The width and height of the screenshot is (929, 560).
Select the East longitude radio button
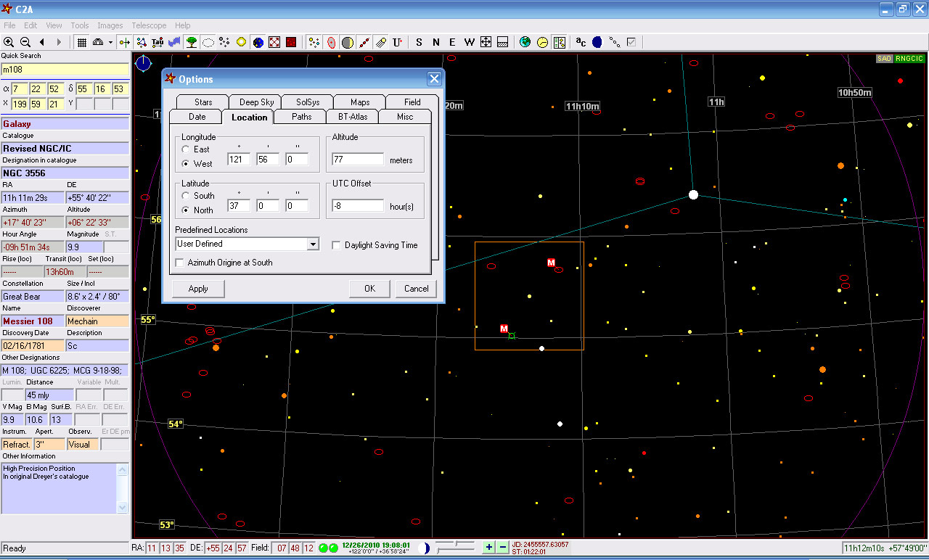[x=186, y=149]
